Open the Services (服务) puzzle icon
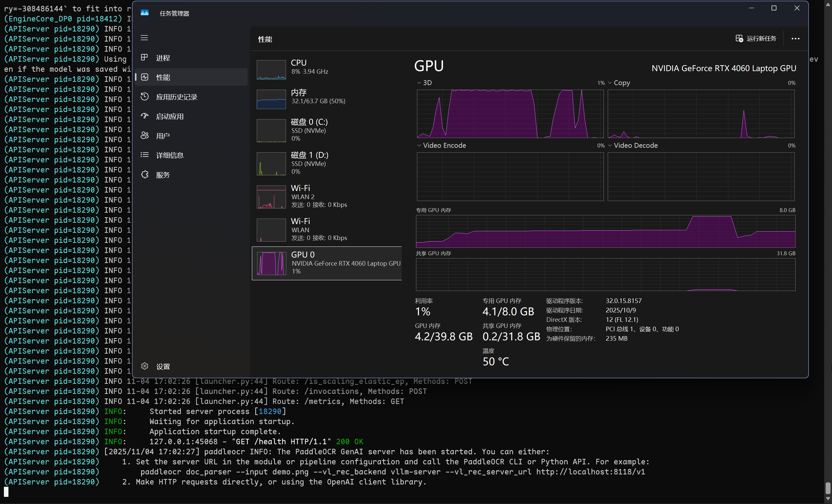The image size is (832, 504). tap(145, 174)
